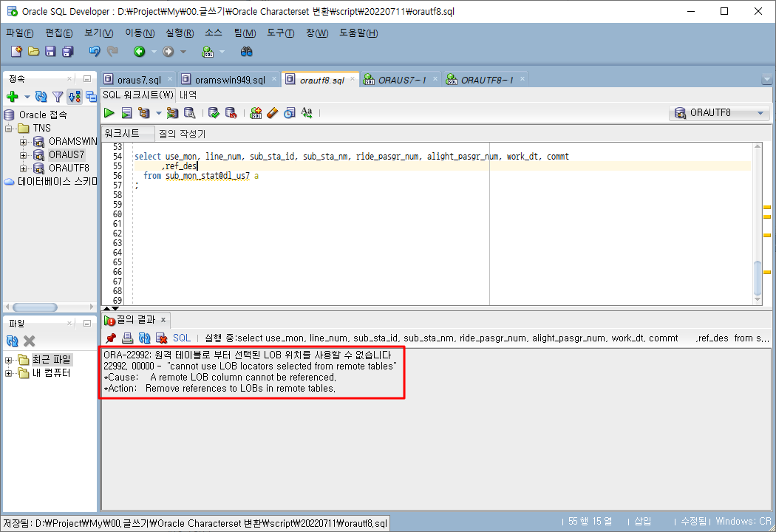Open the forward navigation dropdown arrow
The width and height of the screenshot is (776, 532).
coord(183,52)
